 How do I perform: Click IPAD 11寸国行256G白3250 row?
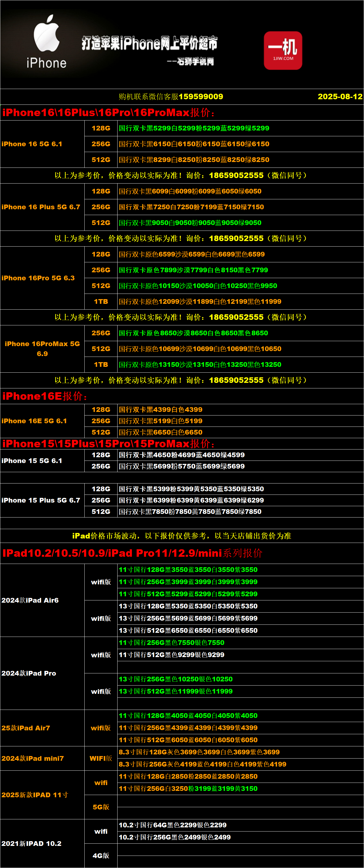click(x=240, y=789)
